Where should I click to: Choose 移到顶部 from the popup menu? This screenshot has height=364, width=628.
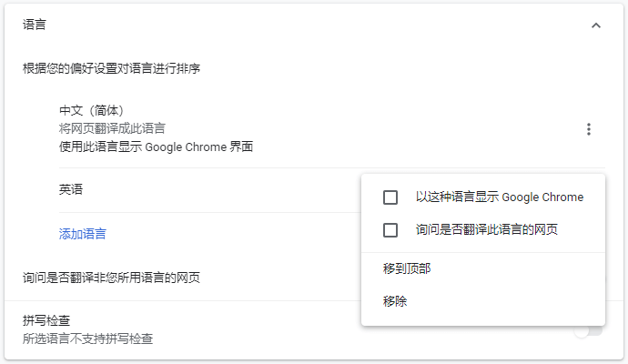[x=407, y=268]
